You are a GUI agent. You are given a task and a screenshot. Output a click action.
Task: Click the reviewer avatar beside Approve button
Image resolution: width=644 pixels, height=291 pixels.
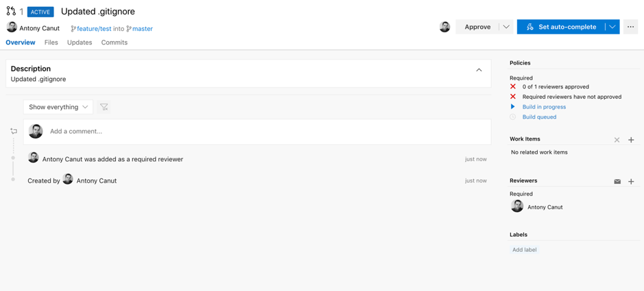click(x=444, y=27)
